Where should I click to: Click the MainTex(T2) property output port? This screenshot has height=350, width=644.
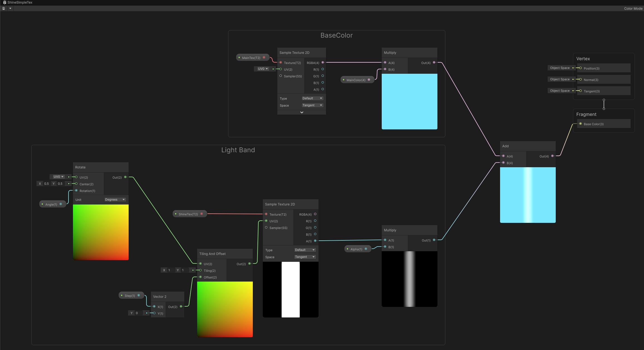click(264, 58)
